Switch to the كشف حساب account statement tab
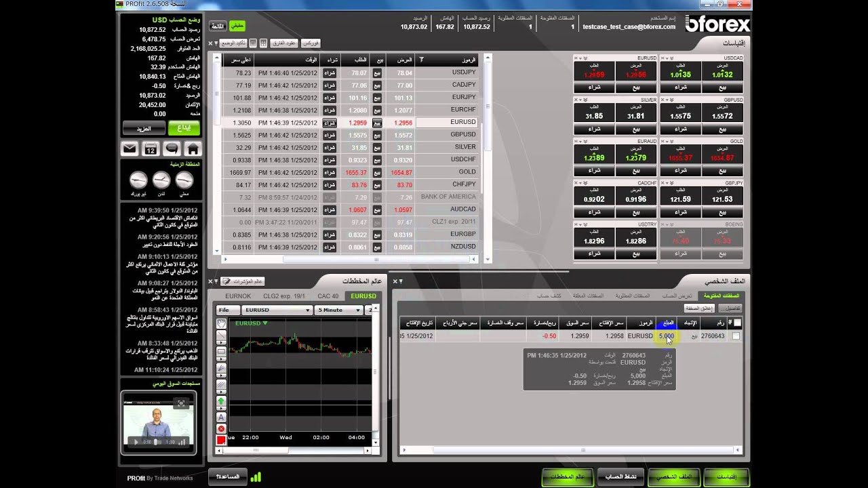This screenshot has height=488, width=868. click(549, 296)
